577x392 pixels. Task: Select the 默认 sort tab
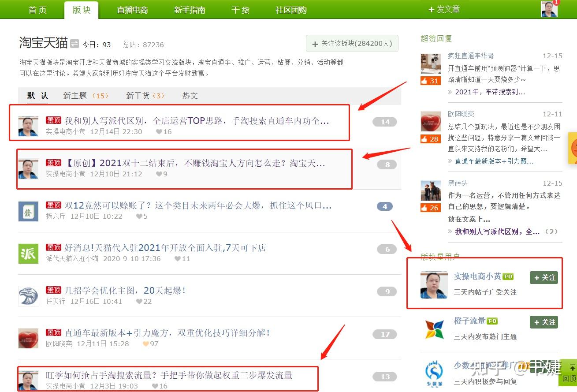tap(37, 96)
